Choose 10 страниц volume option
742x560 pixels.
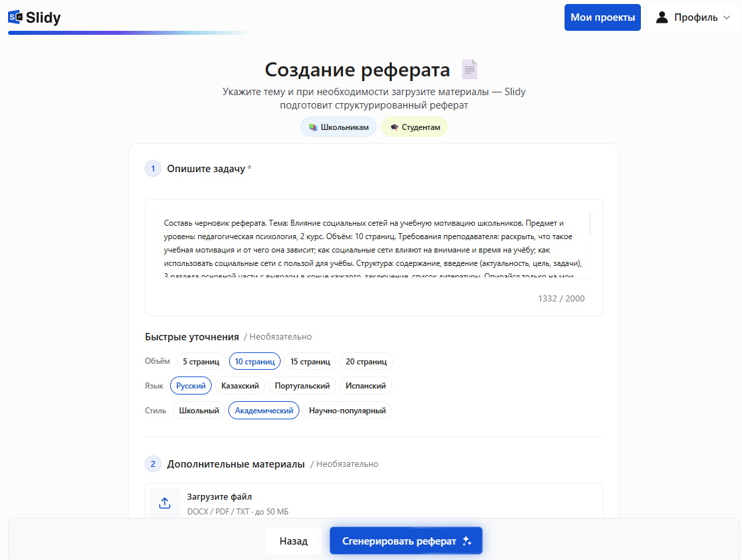coord(254,361)
